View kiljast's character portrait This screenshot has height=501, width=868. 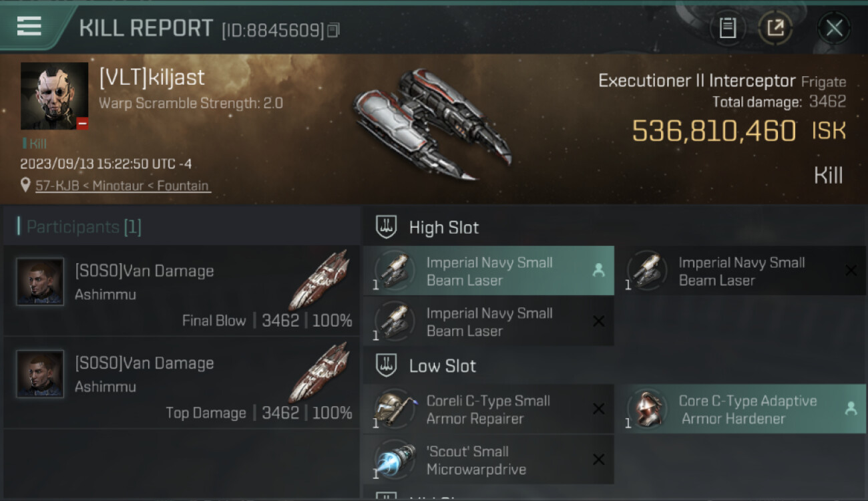54,96
